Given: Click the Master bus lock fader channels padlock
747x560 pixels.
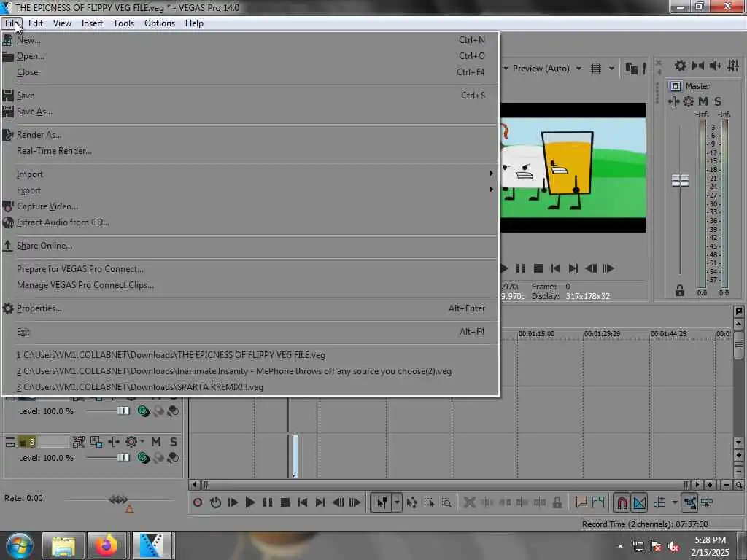Looking at the screenshot, I should [680, 290].
